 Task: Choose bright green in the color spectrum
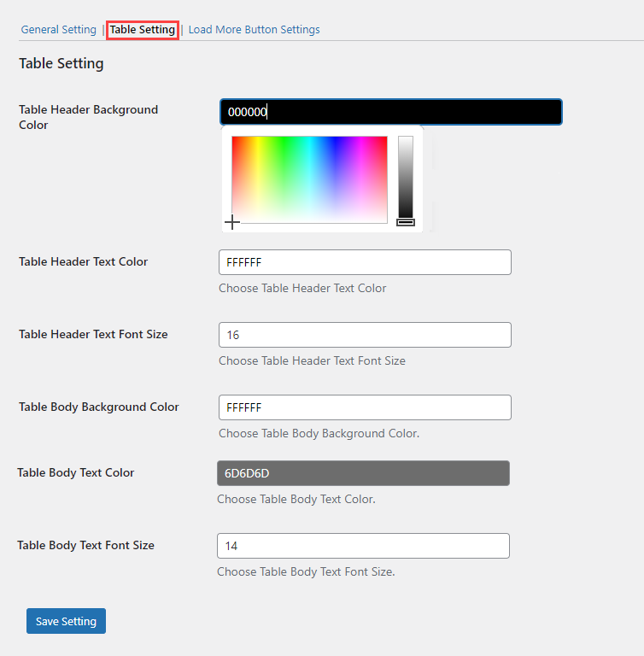click(x=284, y=143)
